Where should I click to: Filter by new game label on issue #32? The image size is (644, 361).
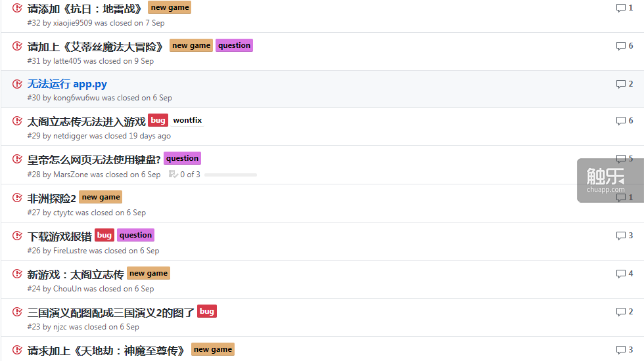(170, 7)
